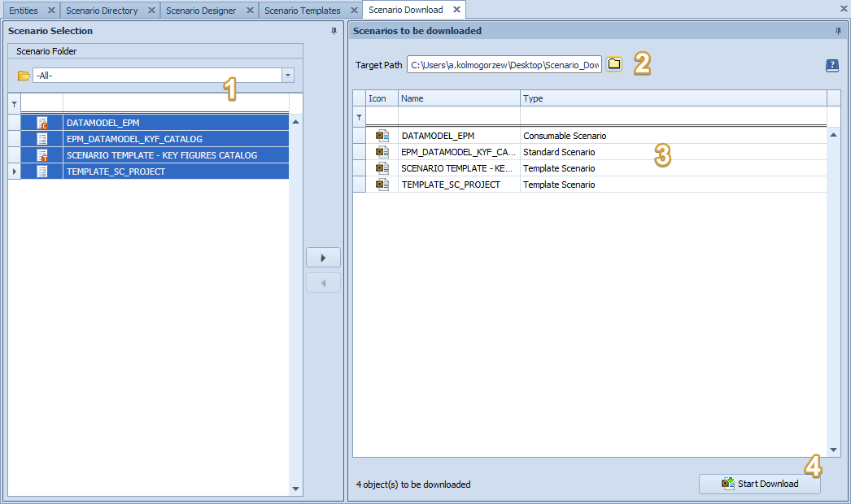This screenshot has width=851, height=504.
Task: Click the help question-mark icon
Action: pyautogui.click(x=831, y=65)
